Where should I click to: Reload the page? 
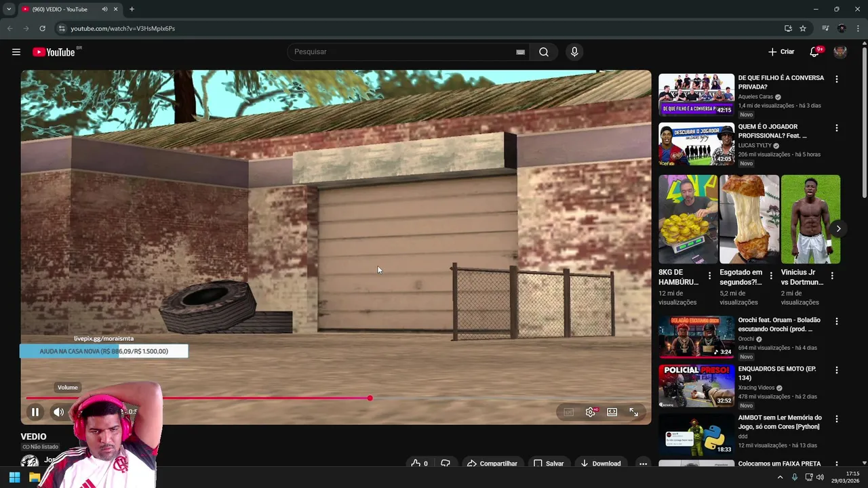click(x=42, y=28)
